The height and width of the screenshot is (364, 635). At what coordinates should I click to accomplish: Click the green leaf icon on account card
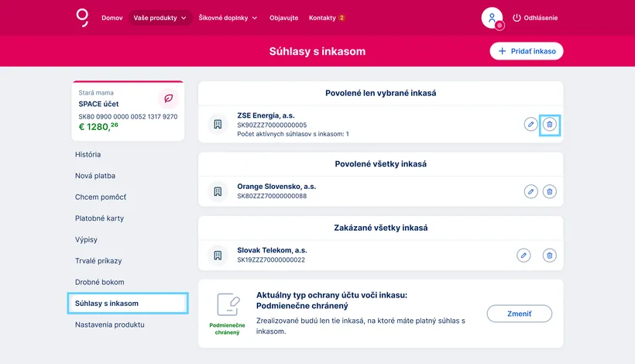point(168,99)
